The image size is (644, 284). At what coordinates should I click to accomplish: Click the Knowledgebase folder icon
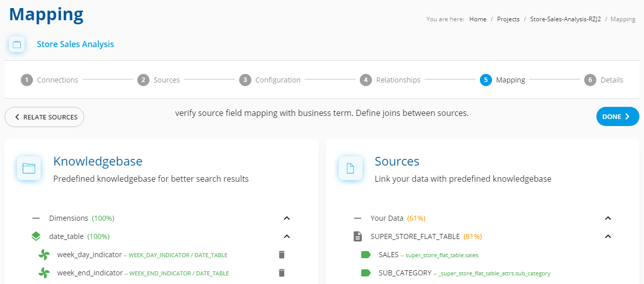[x=29, y=169]
